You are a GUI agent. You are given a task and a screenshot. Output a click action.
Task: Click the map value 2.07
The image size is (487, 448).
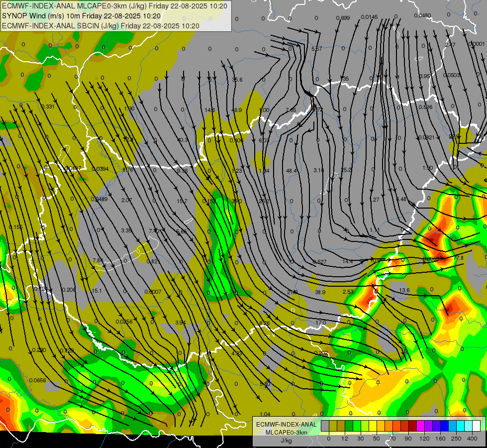(x=127, y=200)
